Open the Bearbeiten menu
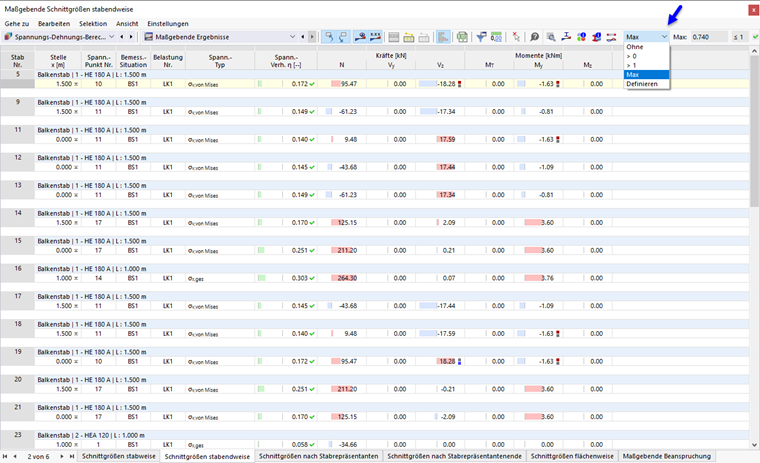The width and height of the screenshot is (760, 463). [54, 24]
